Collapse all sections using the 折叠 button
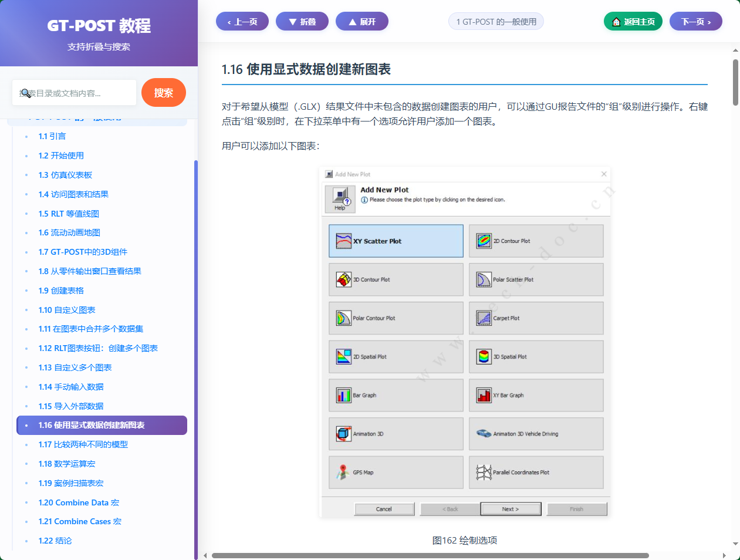 point(302,21)
